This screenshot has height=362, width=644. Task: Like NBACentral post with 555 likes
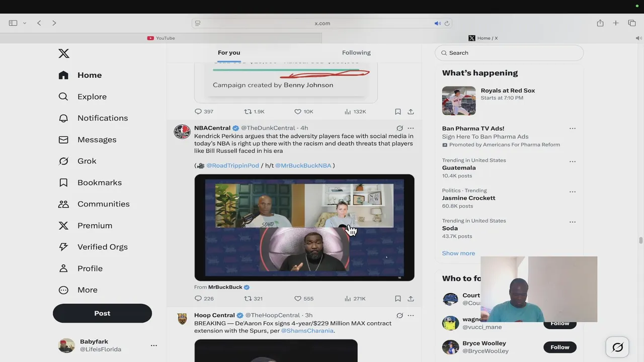coord(303,299)
